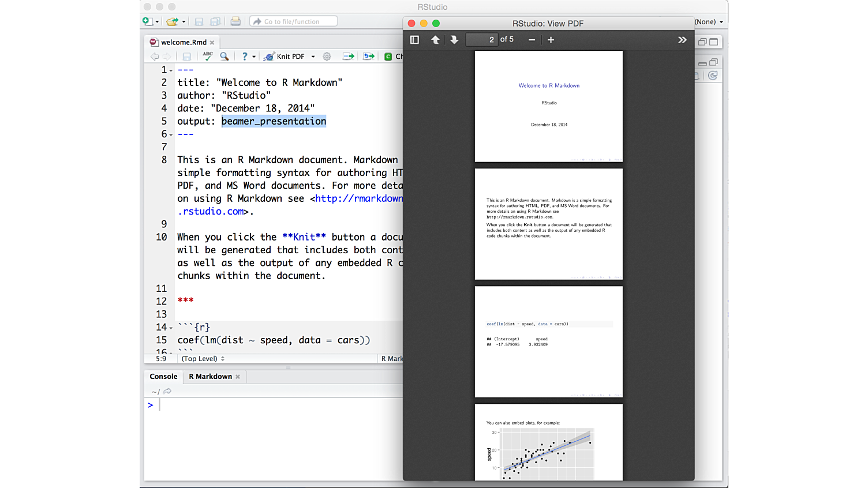Toggle the PDF viewer sidebar

point(414,40)
